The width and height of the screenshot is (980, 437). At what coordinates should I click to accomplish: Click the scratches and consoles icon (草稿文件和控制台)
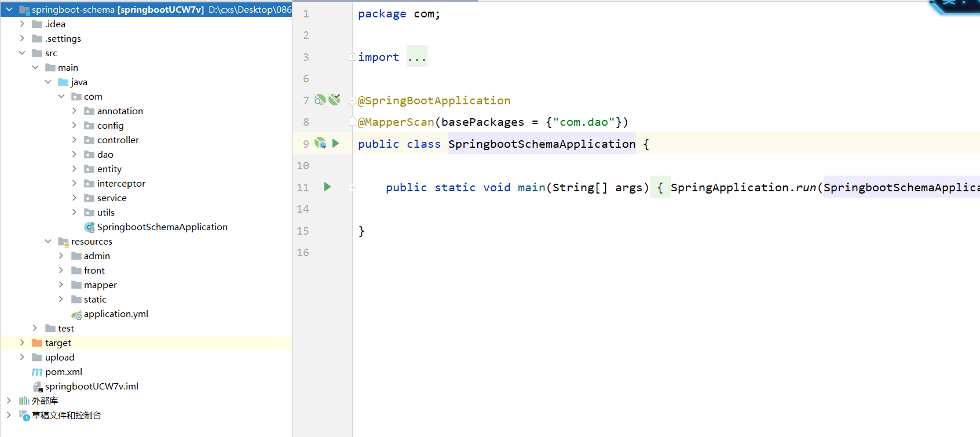(24, 416)
